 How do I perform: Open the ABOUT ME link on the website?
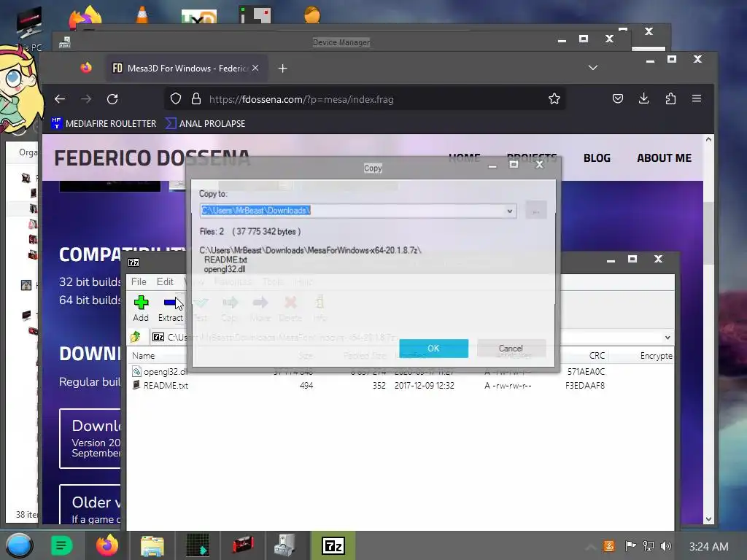click(664, 158)
